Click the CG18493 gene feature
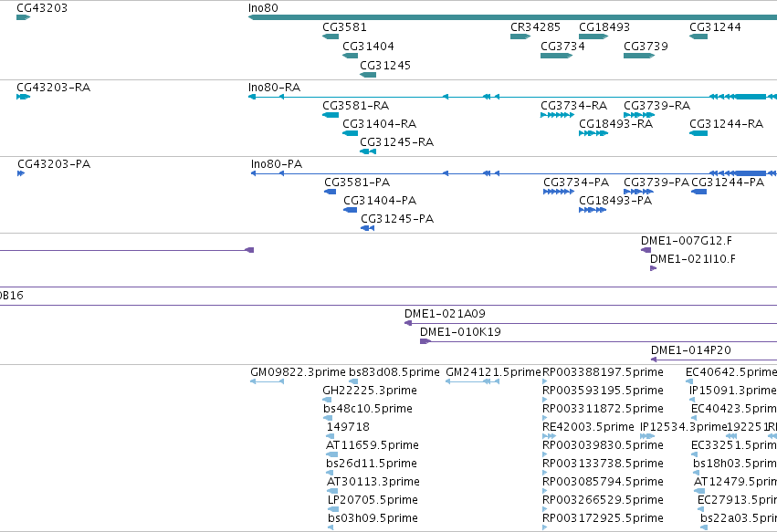 pyautogui.click(x=593, y=37)
